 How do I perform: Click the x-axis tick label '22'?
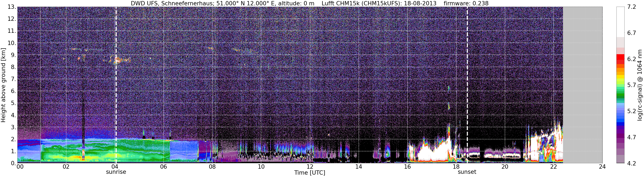554,167
